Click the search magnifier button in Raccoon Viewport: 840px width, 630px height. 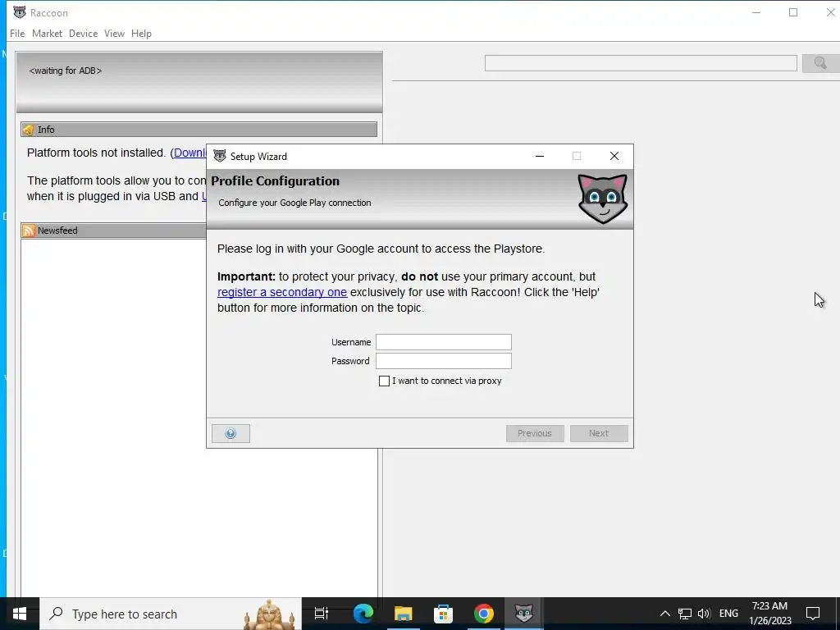point(820,63)
